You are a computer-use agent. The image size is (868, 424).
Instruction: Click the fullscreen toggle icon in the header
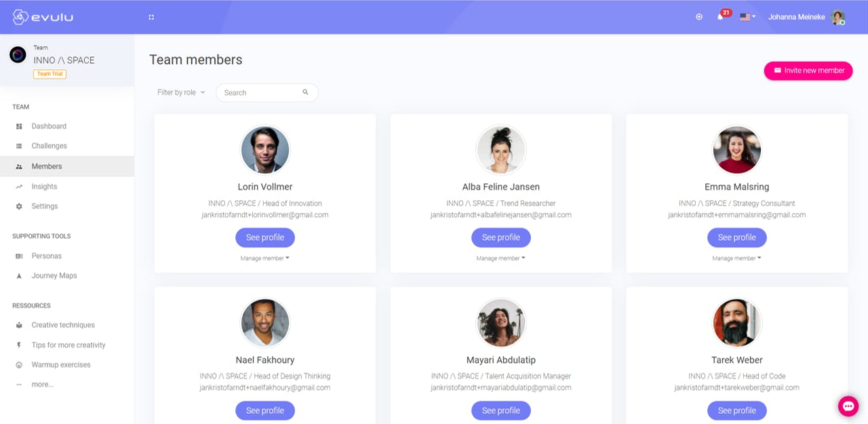[x=151, y=17]
